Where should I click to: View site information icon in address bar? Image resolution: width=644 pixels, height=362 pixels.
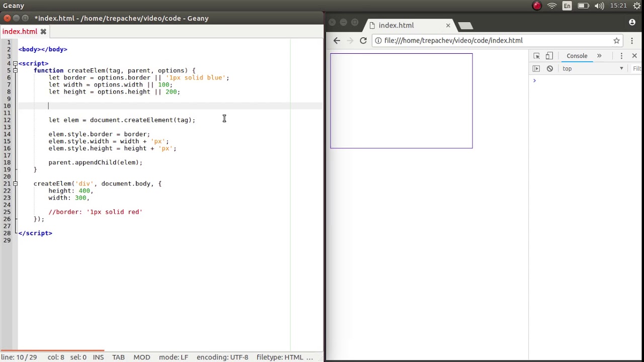(x=378, y=41)
